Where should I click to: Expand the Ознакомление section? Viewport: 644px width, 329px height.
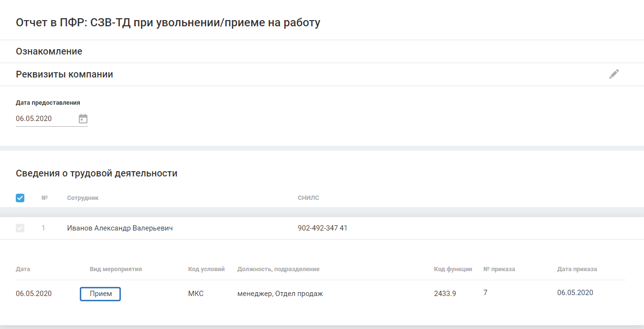coord(49,51)
